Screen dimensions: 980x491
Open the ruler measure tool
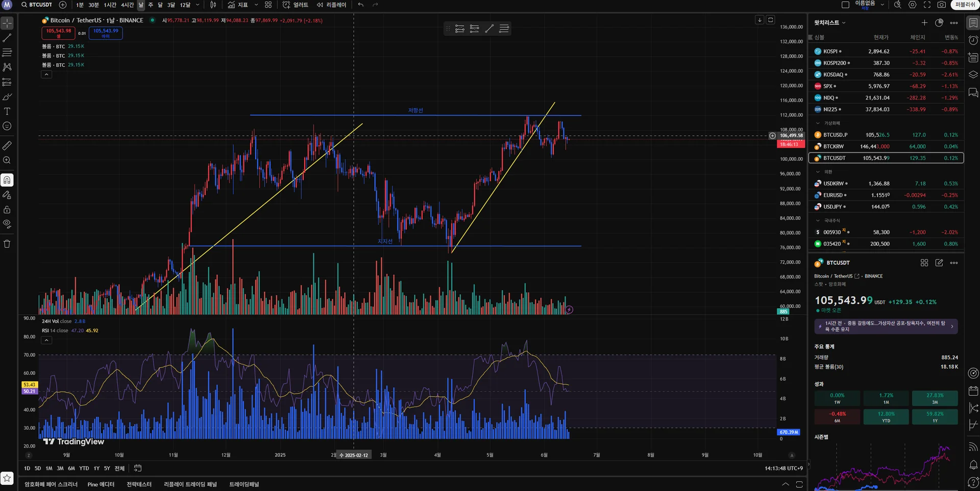[7, 146]
